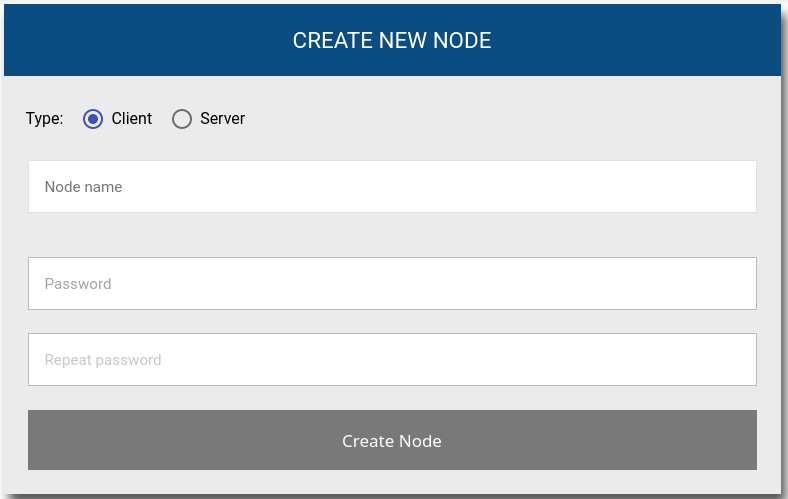Click the "Password" placeholder text

pyautogui.click(x=78, y=284)
